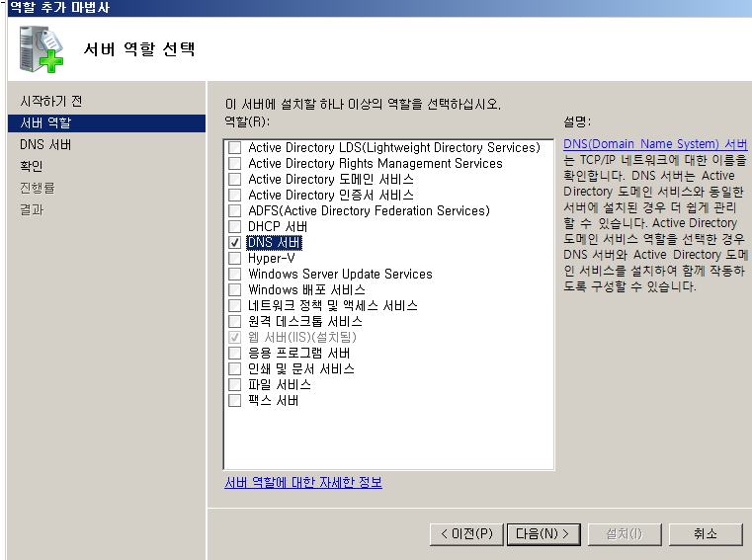This screenshot has width=752, height=560.
Task: Check 인쇄 및 문서 서비스 checkbox
Action: coord(234,368)
